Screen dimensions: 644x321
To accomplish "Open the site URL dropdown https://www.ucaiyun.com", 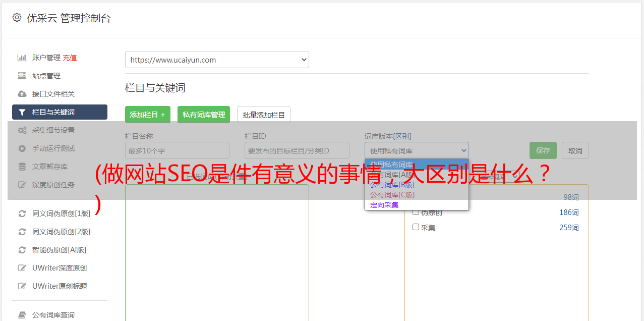I will coord(217,60).
